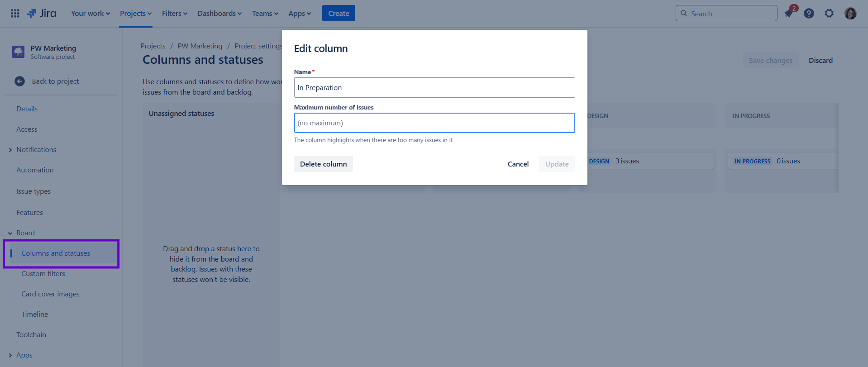Collapse the Board section
Viewport: 868px width, 367px height.
tap(10, 233)
